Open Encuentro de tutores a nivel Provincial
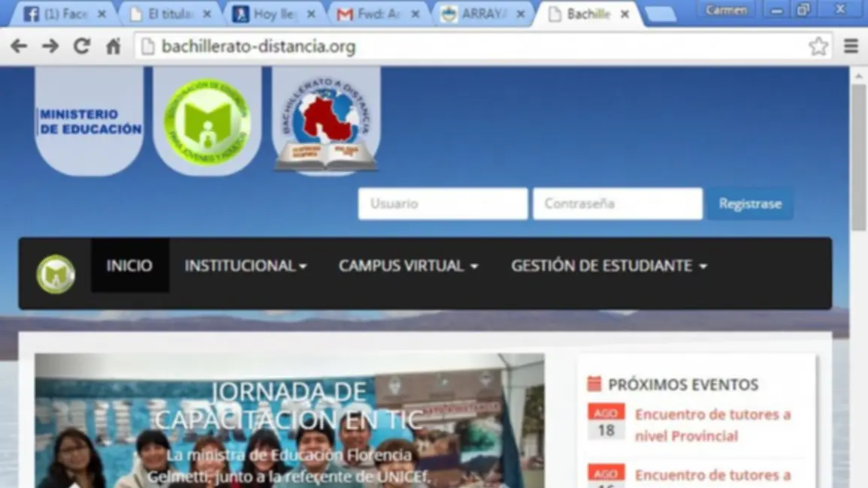The image size is (868, 488). [712, 425]
